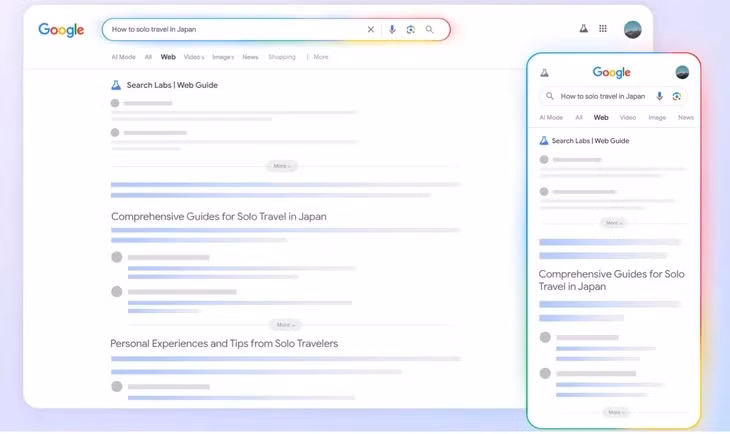Viewport: 730px width, 434px height.
Task: Open the Google apps grid on desktop
Action: (x=603, y=28)
